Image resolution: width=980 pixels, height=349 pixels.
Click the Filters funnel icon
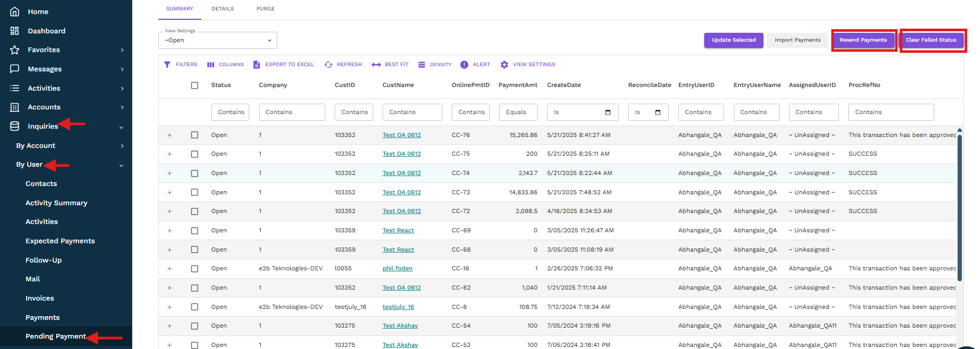click(x=167, y=65)
